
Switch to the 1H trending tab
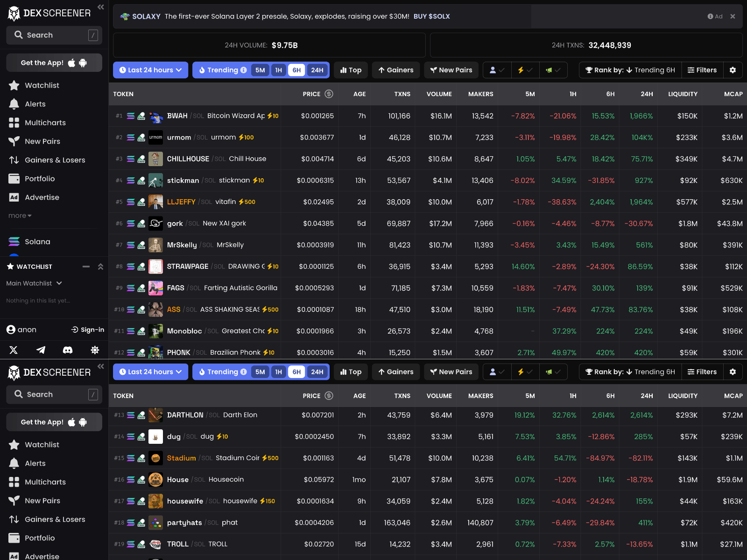tap(279, 70)
